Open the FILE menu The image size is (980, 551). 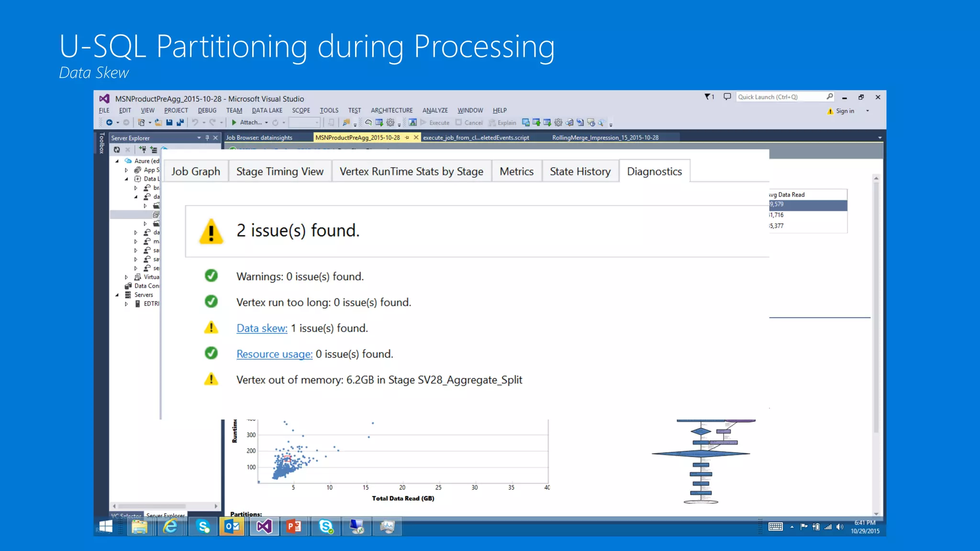click(104, 110)
